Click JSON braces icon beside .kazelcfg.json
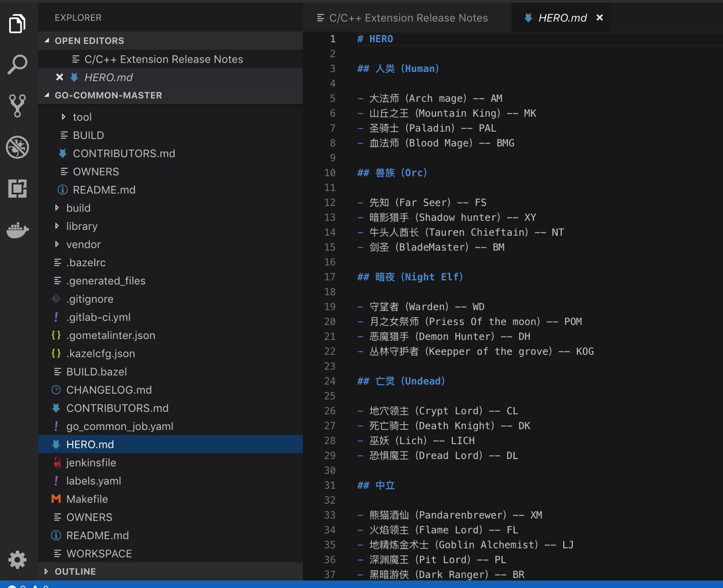 click(x=56, y=353)
